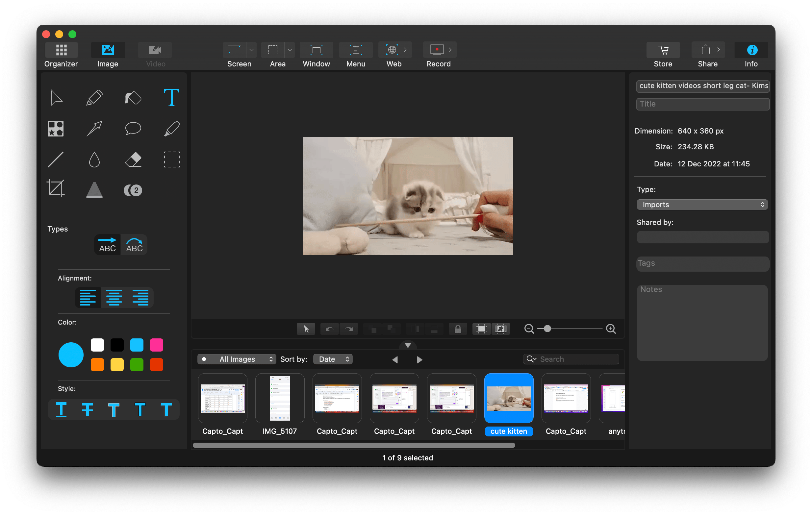This screenshot has height=515, width=812.
Task: Open the Sort by Date dropdown
Action: pos(333,359)
